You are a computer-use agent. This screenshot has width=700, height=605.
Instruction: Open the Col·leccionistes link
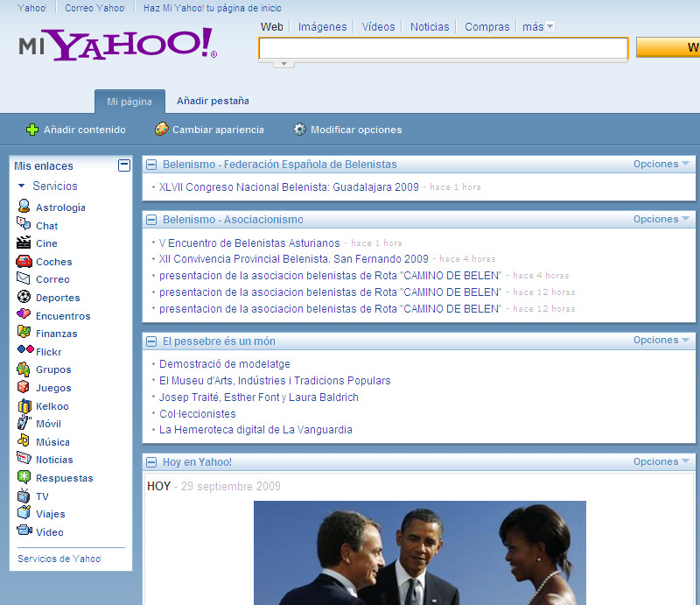pyautogui.click(x=198, y=414)
